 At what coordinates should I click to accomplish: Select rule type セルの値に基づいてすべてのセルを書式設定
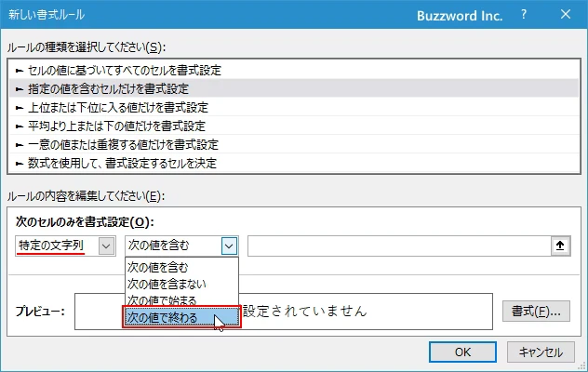[294, 70]
